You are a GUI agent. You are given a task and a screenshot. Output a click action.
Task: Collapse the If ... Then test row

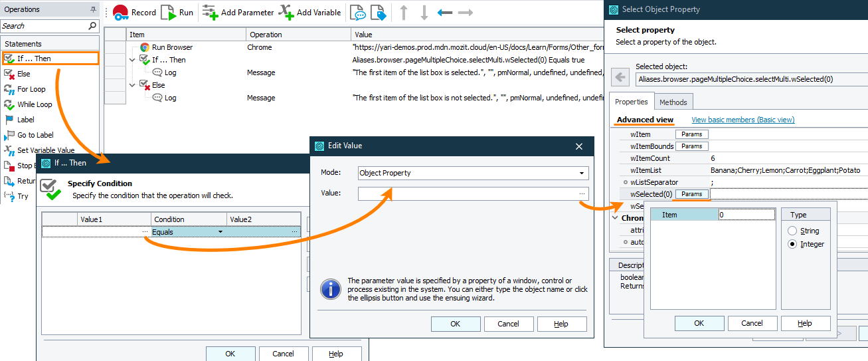[x=133, y=59]
